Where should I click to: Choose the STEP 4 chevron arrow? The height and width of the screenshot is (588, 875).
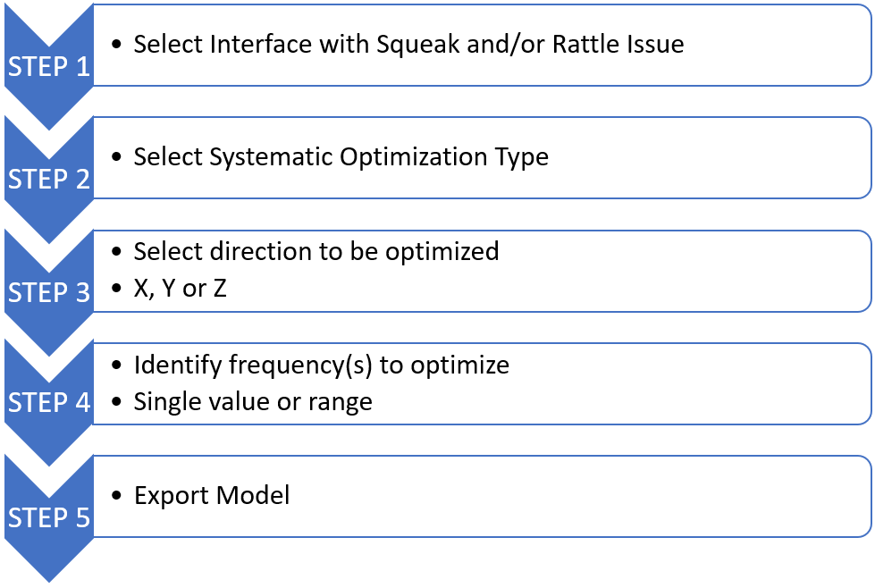tap(49, 403)
